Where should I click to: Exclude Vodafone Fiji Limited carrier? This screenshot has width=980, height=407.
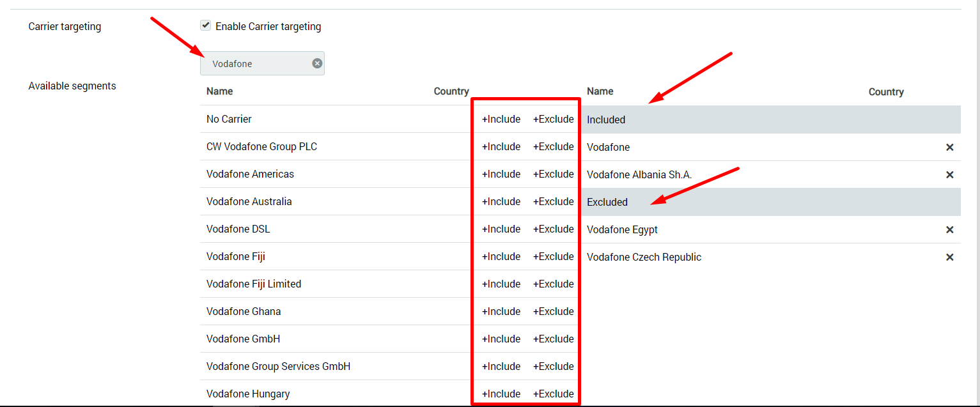[553, 284]
